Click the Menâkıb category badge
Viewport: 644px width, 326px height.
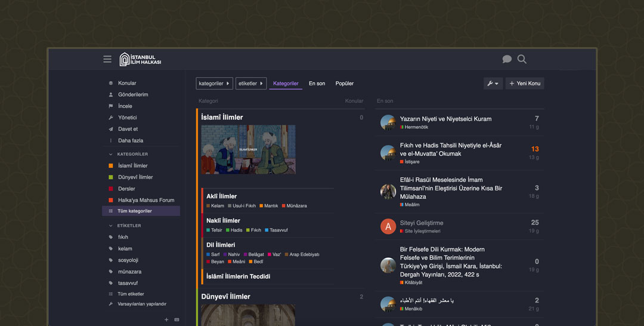(x=411, y=309)
